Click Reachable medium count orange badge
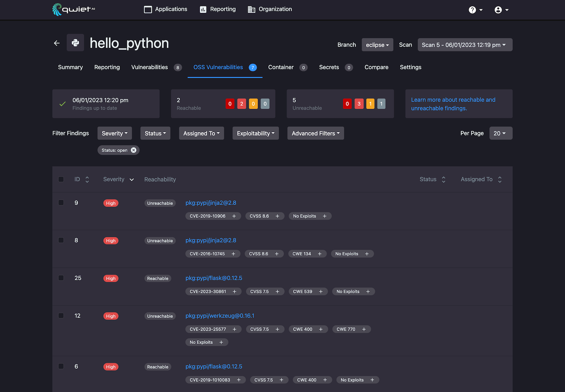The height and width of the screenshot is (392, 565). (x=253, y=104)
